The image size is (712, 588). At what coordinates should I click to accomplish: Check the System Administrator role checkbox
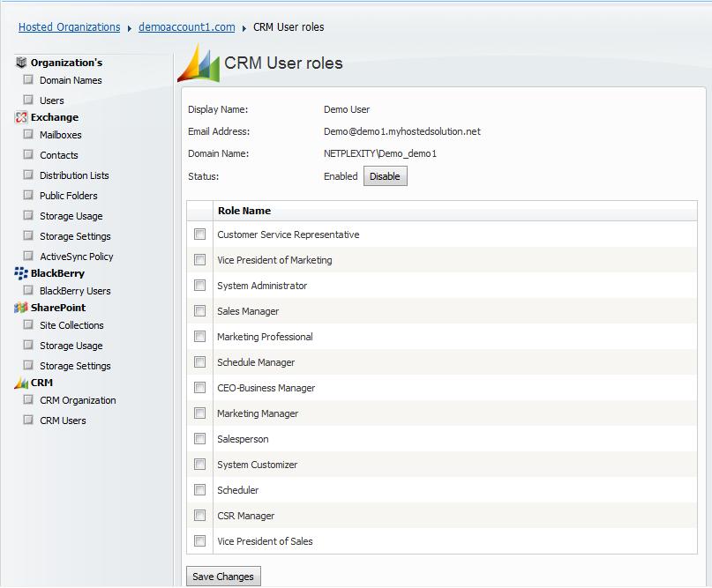pos(200,285)
